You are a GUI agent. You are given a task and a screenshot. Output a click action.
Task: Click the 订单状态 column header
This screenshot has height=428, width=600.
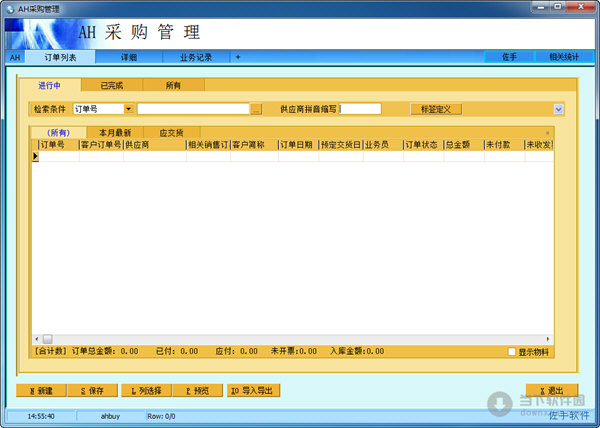pyautogui.click(x=424, y=145)
